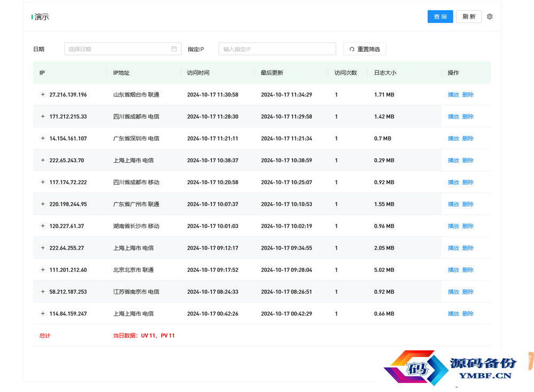The width and height of the screenshot is (534, 392).
Task: Expand row 114.84.159.247
Action: tap(43, 313)
